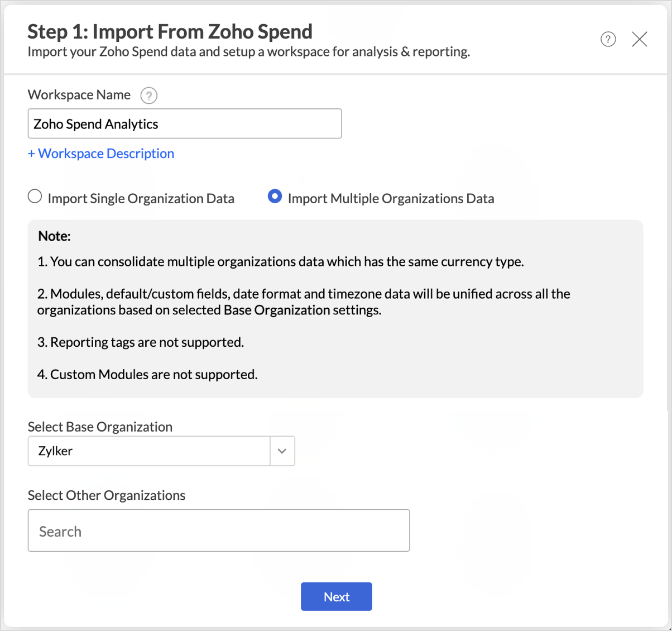672x631 pixels.
Task: Click the 'Import Single Organization Data' label text
Action: (141, 199)
